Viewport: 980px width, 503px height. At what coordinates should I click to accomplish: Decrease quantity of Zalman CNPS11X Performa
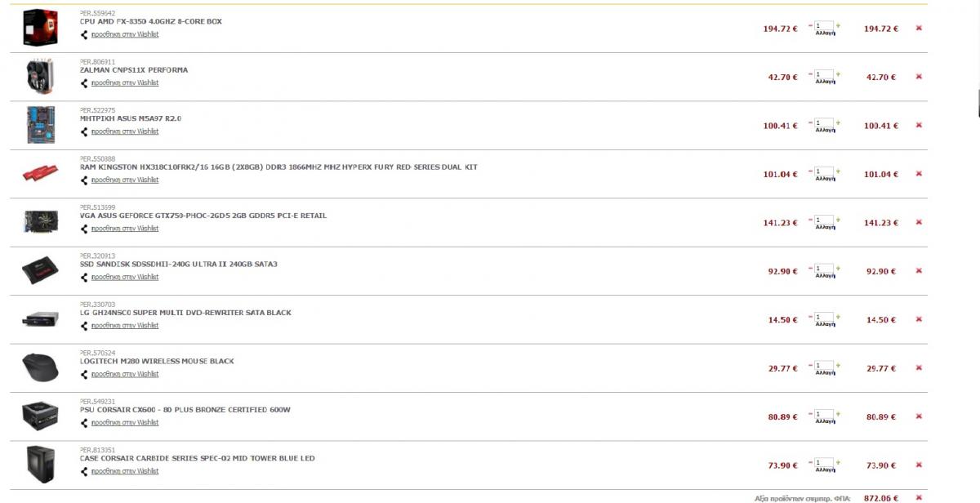pos(810,74)
